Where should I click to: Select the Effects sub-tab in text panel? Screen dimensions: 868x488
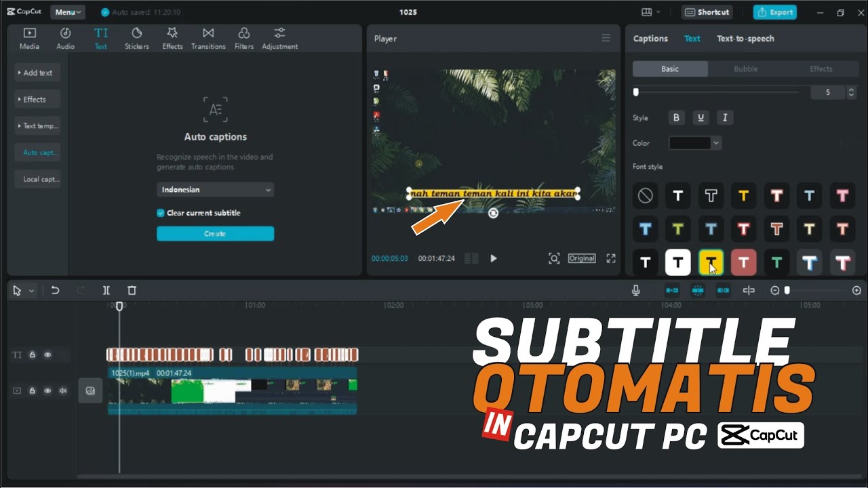point(821,68)
